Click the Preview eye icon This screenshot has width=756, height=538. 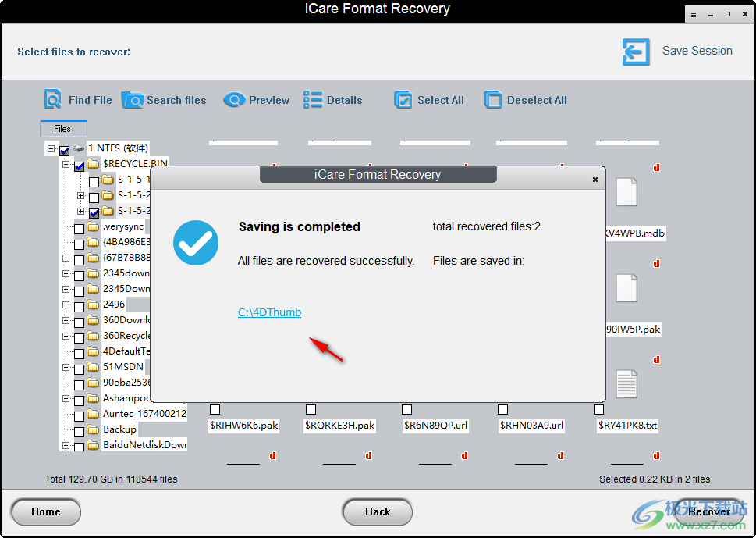(234, 100)
